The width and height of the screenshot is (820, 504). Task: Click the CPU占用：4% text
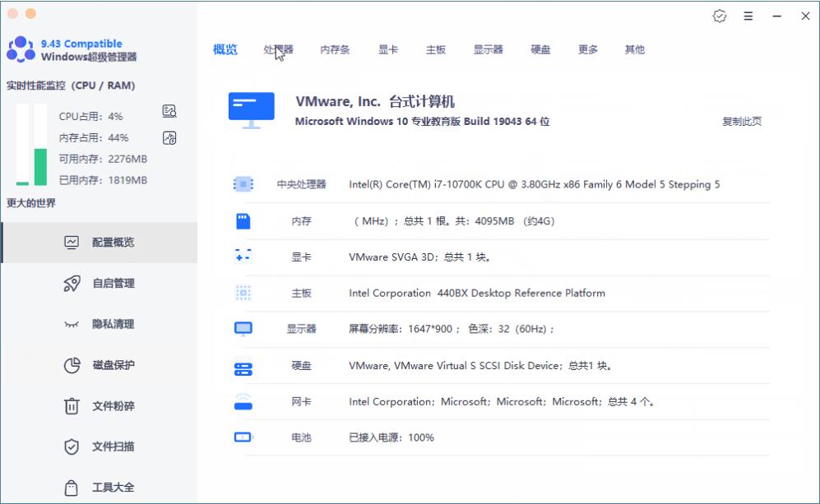coord(91,117)
